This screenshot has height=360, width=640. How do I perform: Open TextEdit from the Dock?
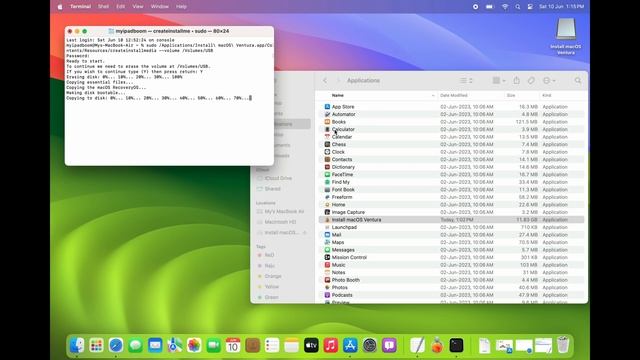417,345
